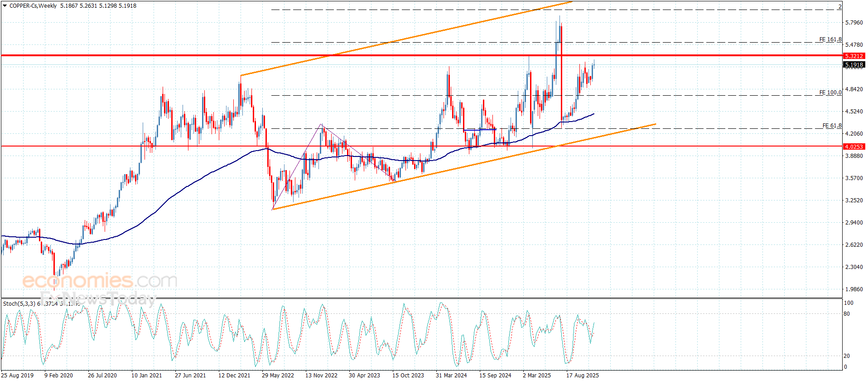Click the 30 Apr 2023 date label
The height and width of the screenshot is (381, 868).
click(x=364, y=375)
